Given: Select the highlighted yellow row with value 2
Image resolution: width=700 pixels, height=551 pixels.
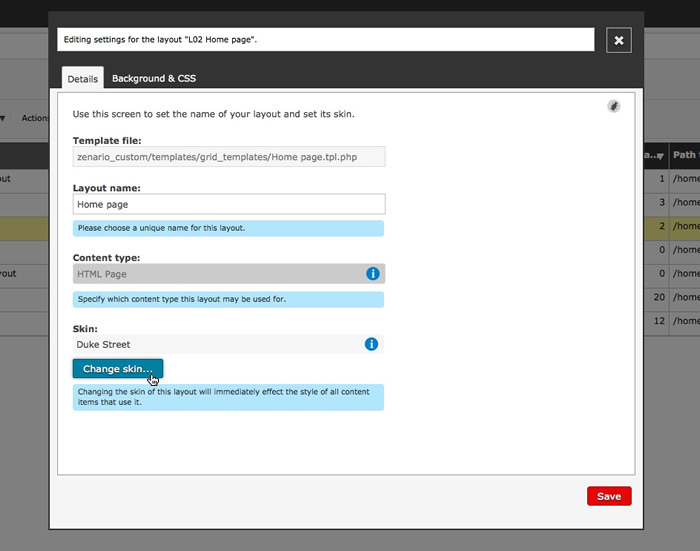Looking at the screenshot, I should click(x=671, y=227).
